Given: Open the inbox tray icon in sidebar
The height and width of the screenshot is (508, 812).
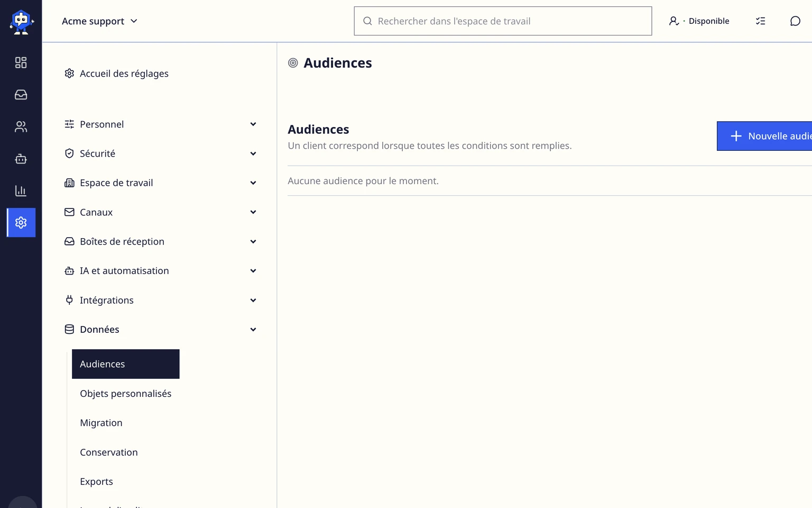Looking at the screenshot, I should coord(21,95).
